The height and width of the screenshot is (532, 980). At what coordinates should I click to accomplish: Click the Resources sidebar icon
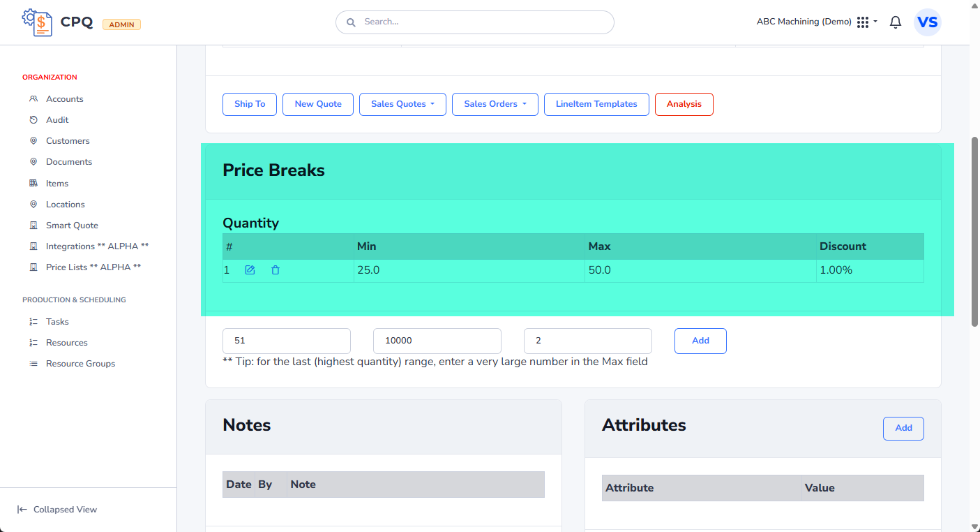33,343
